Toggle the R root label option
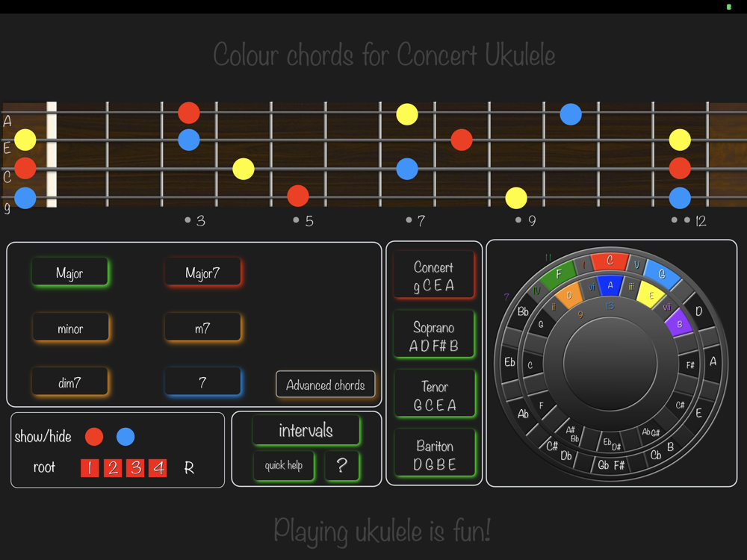The image size is (747, 560). (189, 468)
